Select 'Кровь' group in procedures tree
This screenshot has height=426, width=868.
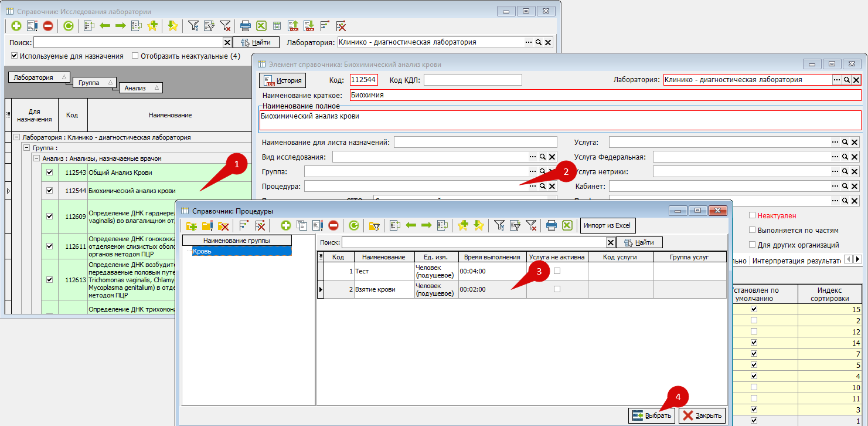pos(203,251)
